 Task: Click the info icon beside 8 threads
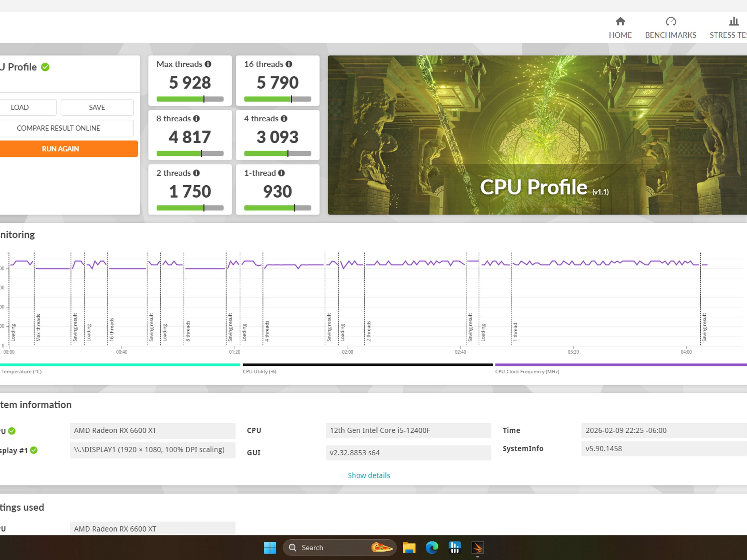coord(196,118)
